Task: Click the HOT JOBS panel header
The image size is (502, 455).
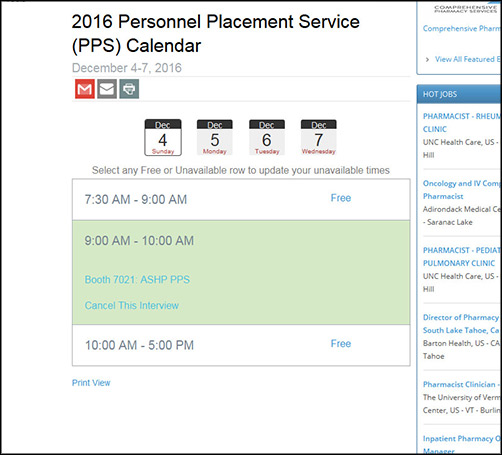Action: 459,94
